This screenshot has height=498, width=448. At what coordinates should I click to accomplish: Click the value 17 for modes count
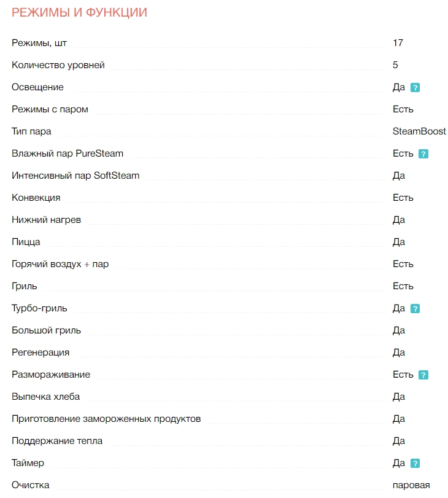pos(398,43)
